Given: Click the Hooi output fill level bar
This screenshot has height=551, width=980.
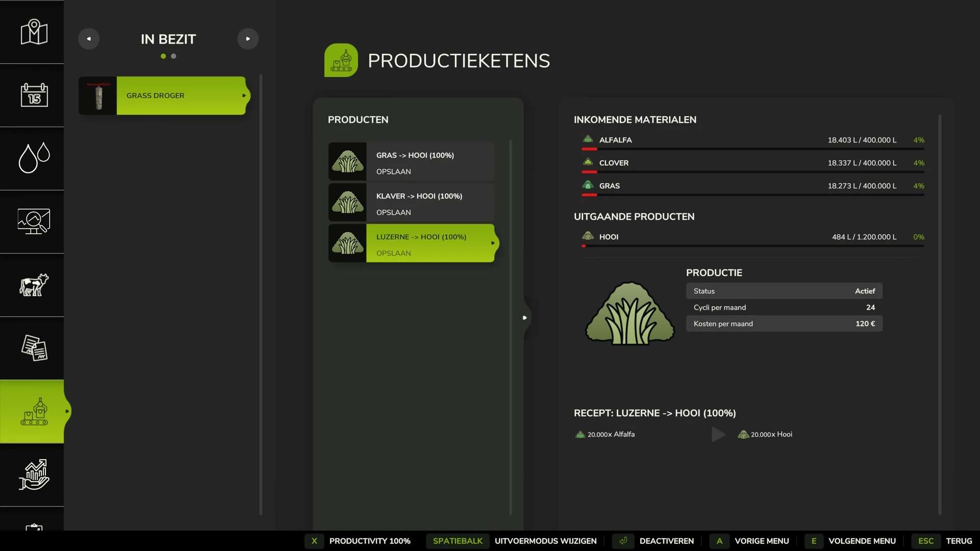Looking at the screenshot, I should (753, 246).
